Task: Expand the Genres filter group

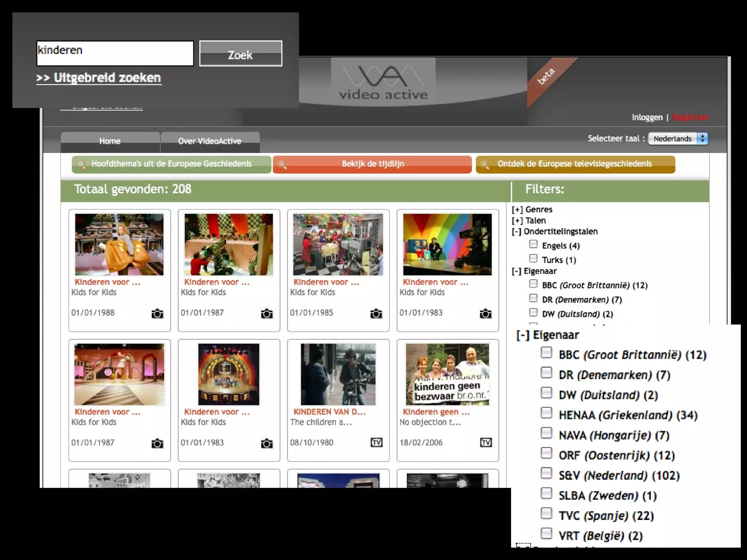Action: pos(517,210)
